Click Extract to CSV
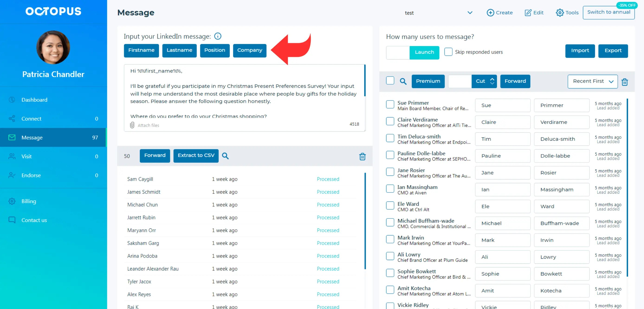644x309 pixels. (x=196, y=156)
